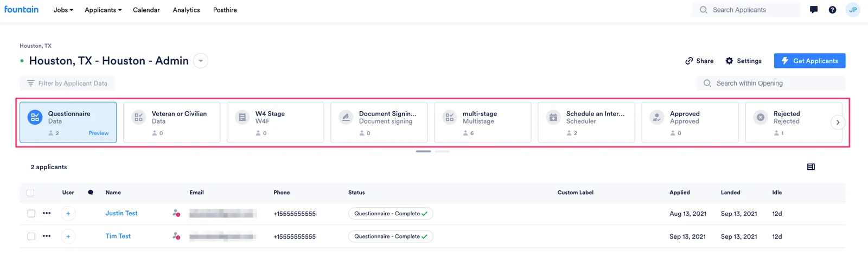Screen dimensions: 868x256
Task: Expand the Jobs dropdown menu
Action: (x=63, y=10)
